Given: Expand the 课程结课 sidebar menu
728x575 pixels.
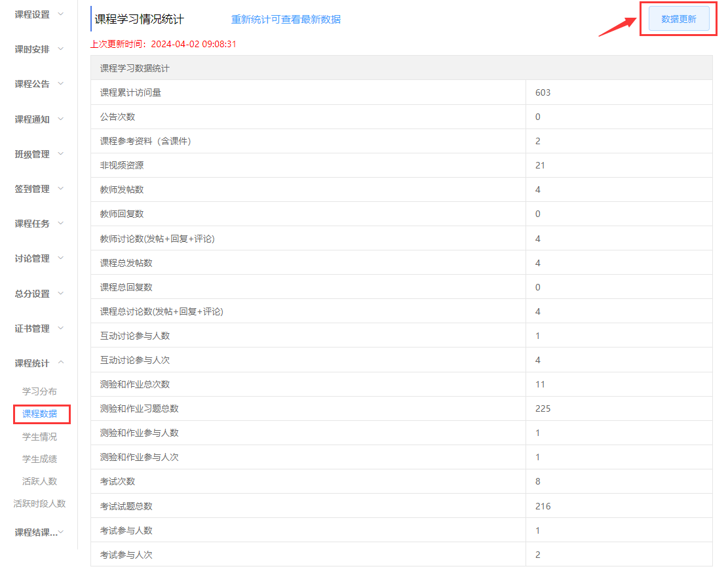Looking at the screenshot, I should point(39,532).
